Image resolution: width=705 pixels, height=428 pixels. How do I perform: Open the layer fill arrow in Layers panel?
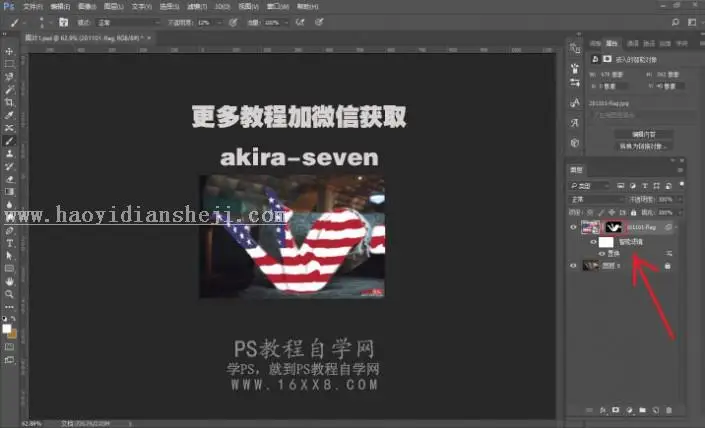coord(679,212)
